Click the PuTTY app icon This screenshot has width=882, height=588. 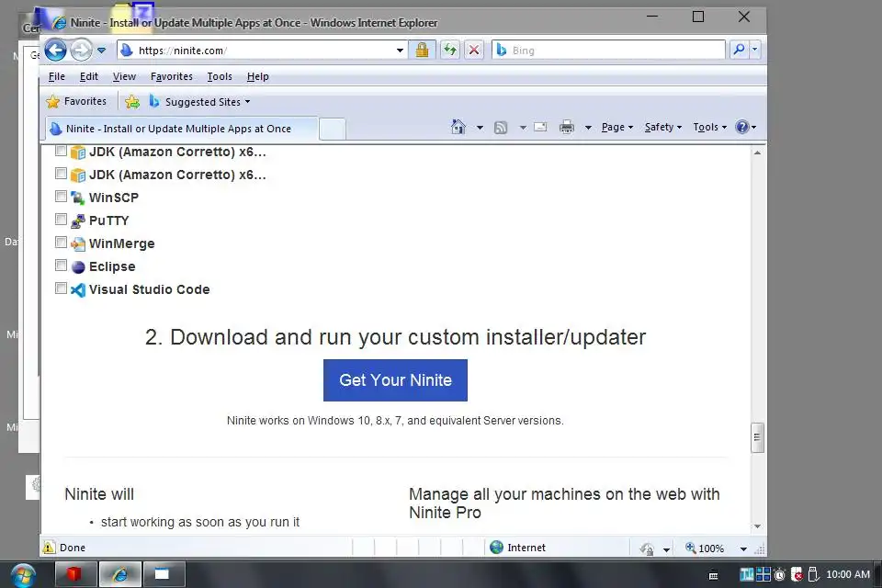[x=78, y=220]
